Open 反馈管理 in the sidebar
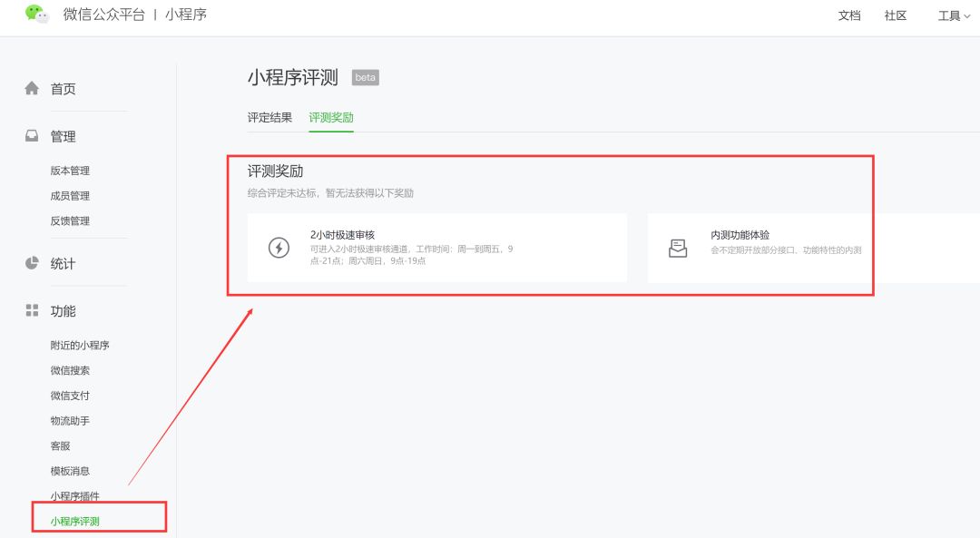 pyautogui.click(x=70, y=220)
